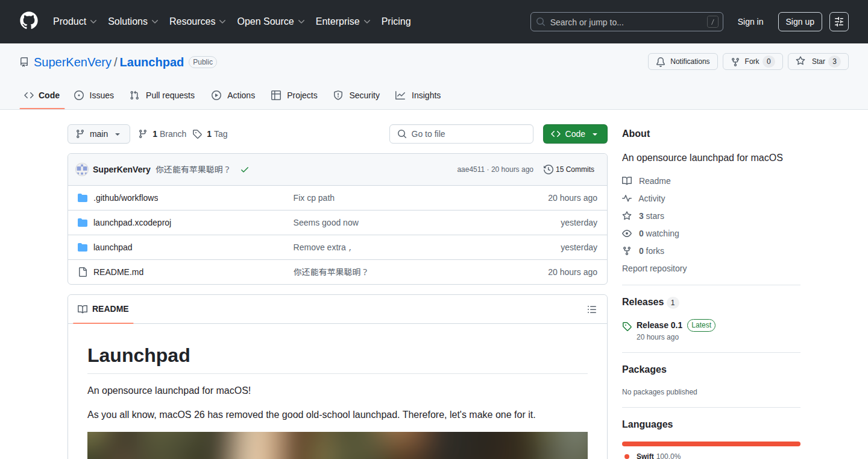Click the tag icon next to Release 0.1
This screenshot has width=868, height=459.
(627, 326)
